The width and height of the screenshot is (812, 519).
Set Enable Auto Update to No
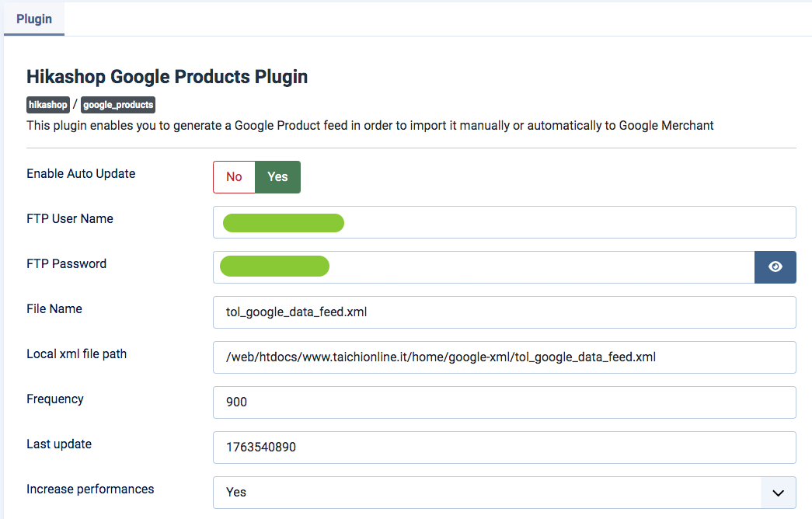point(234,177)
